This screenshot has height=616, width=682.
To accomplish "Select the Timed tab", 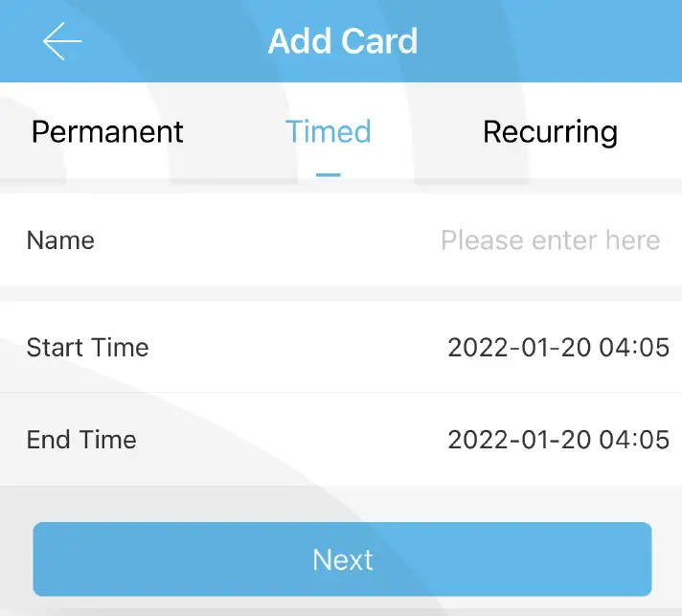I will [328, 132].
